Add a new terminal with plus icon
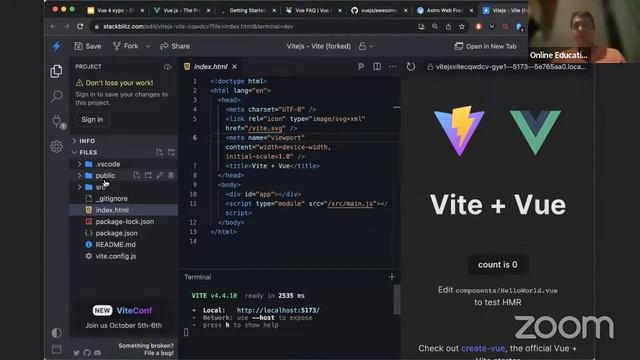Image resolution: width=640 pixels, height=360 pixels. pyautogui.click(x=392, y=277)
